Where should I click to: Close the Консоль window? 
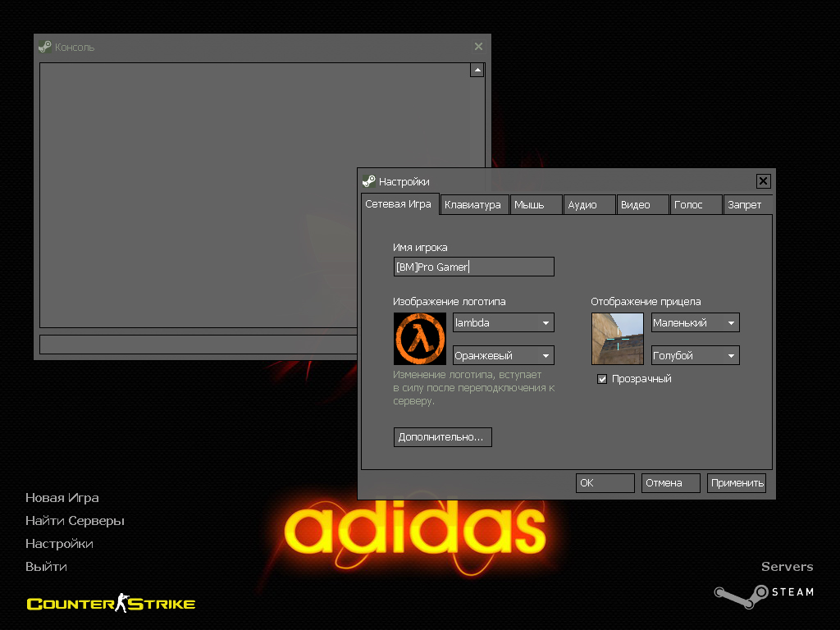click(478, 47)
